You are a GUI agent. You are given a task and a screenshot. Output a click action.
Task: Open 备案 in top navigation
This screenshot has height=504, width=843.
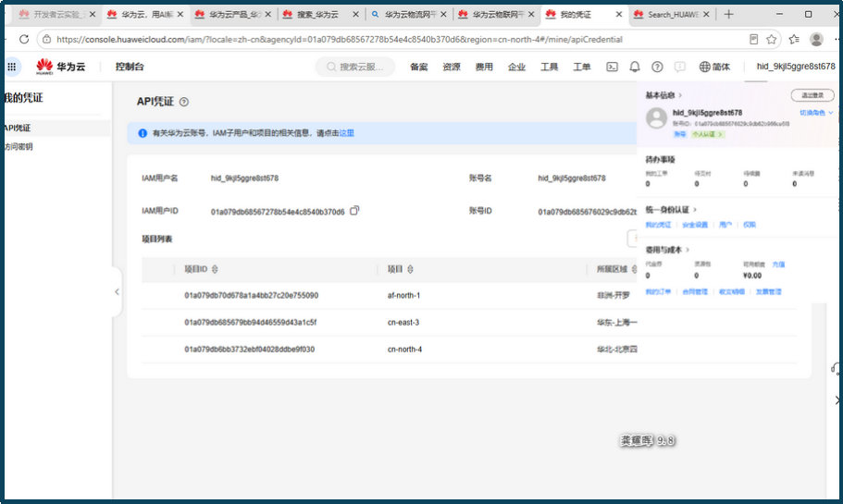pyautogui.click(x=419, y=67)
